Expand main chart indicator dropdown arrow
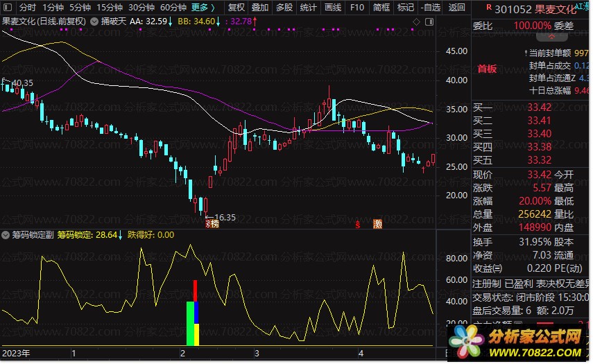The image size is (593, 364). point(94,21)
